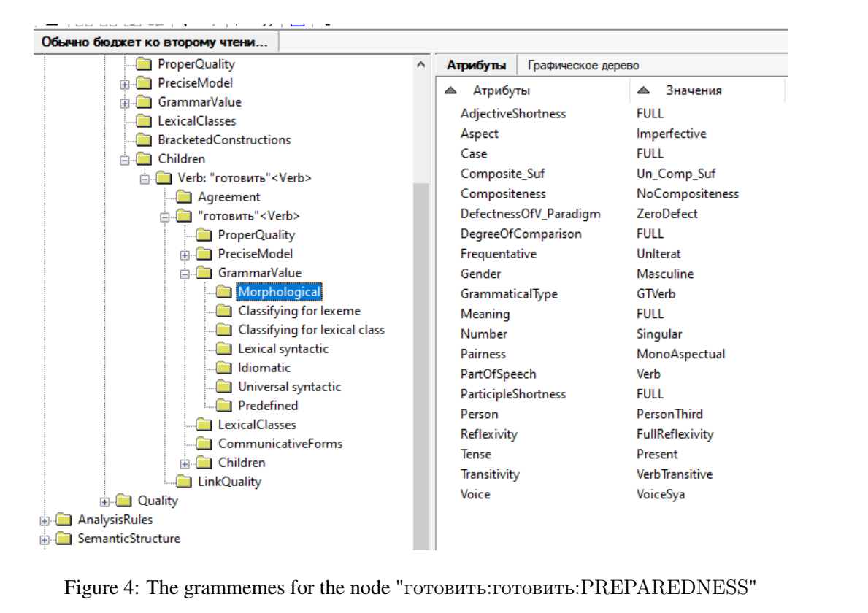The width and height of the screenshot is (868, 613).
Task: Expand the collapsed Children node
Action: 185,463
